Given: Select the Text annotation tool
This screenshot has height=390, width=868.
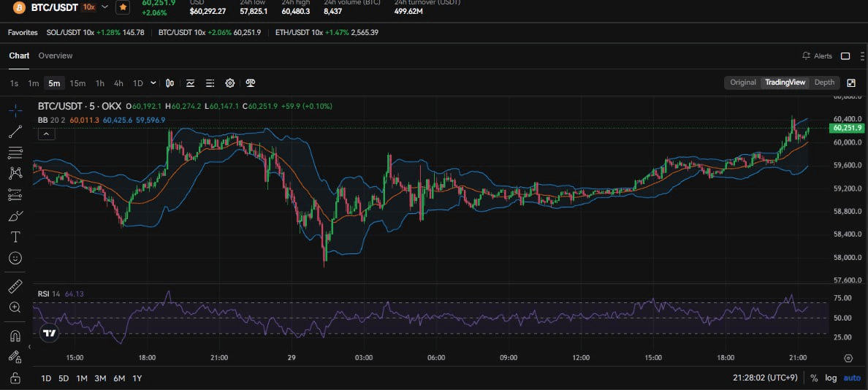Looking at the screenshot, I should click(15, 237).
